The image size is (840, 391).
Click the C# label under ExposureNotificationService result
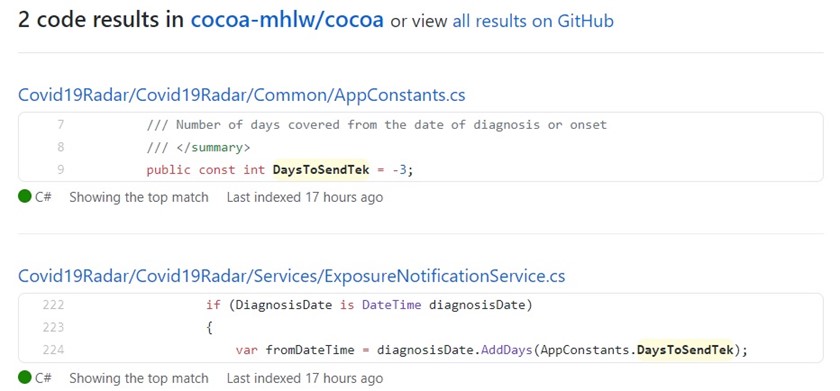click(x=43, y=378)
